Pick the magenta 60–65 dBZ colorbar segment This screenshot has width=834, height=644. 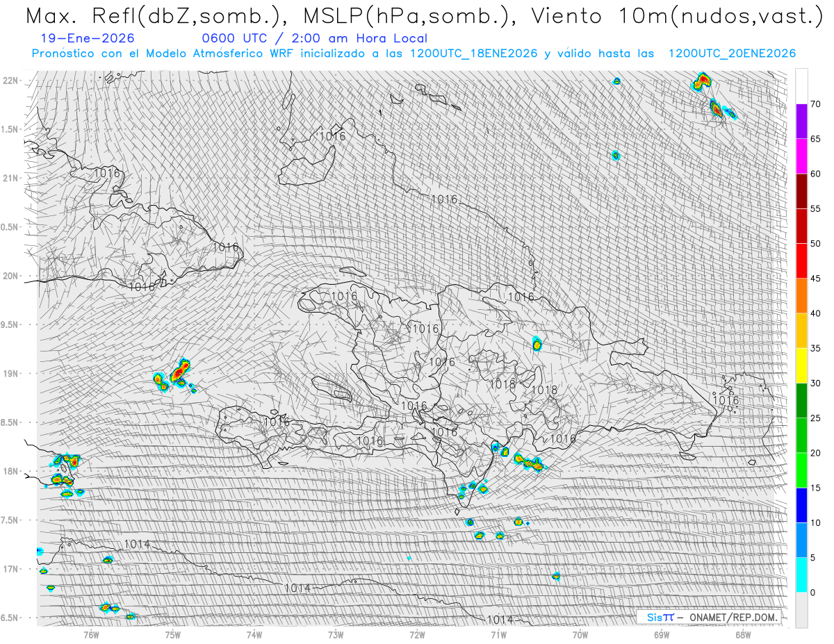pyautogui.click(x=802, y=156)
